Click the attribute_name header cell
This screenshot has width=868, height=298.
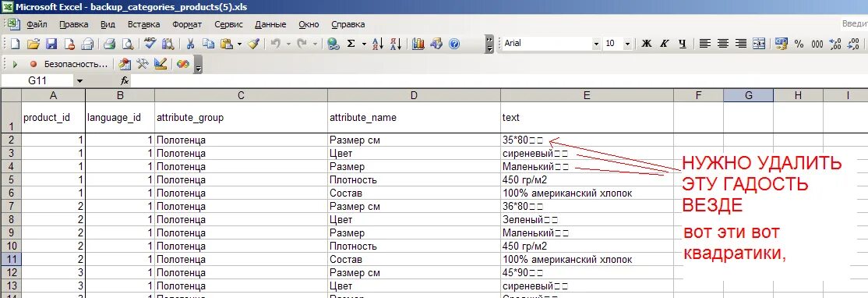coord(414,118)
